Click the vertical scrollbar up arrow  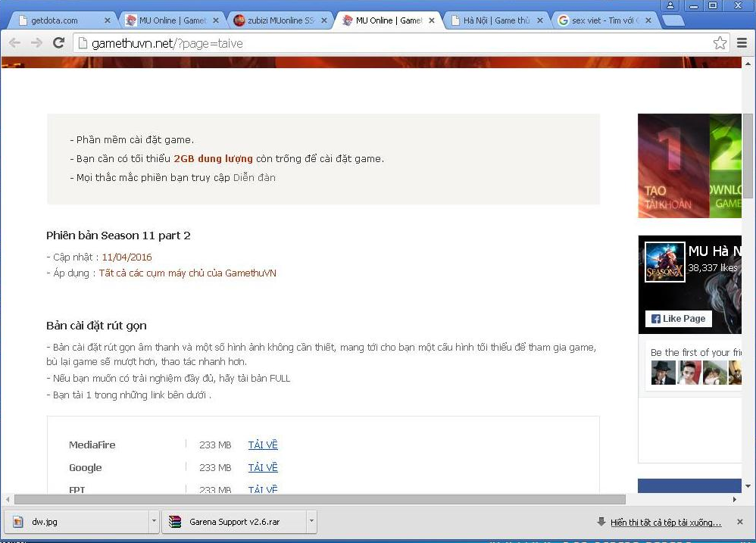pos(748,64)
